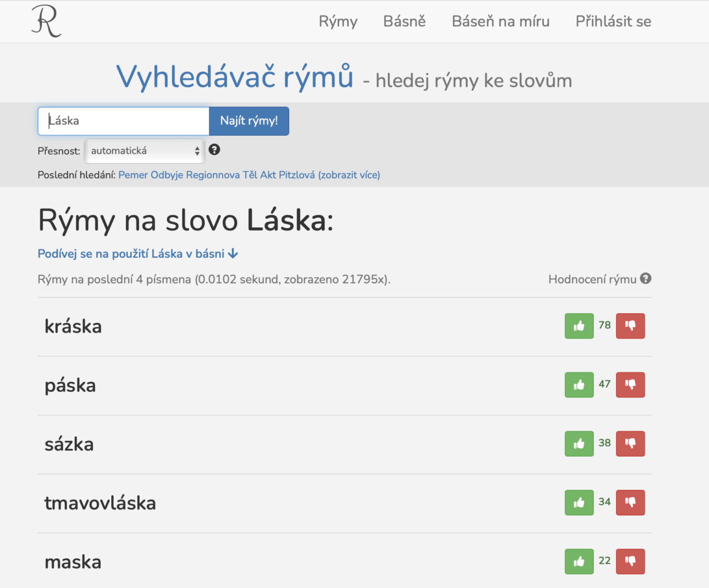Upvote the rhyme maska
The width and height of the screenshot is (709, 588).
pos(579,561)
